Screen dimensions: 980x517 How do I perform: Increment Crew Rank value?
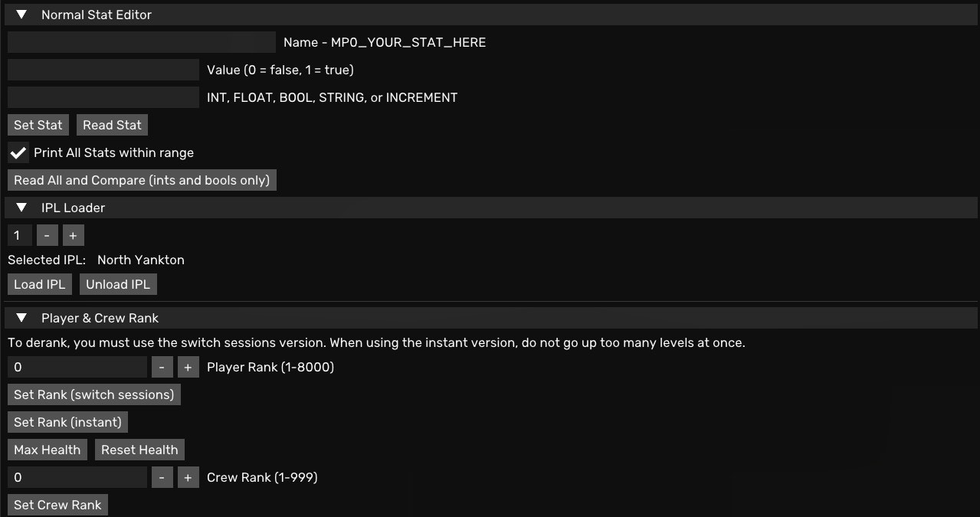pyautogui.click(x=188, y=477)
